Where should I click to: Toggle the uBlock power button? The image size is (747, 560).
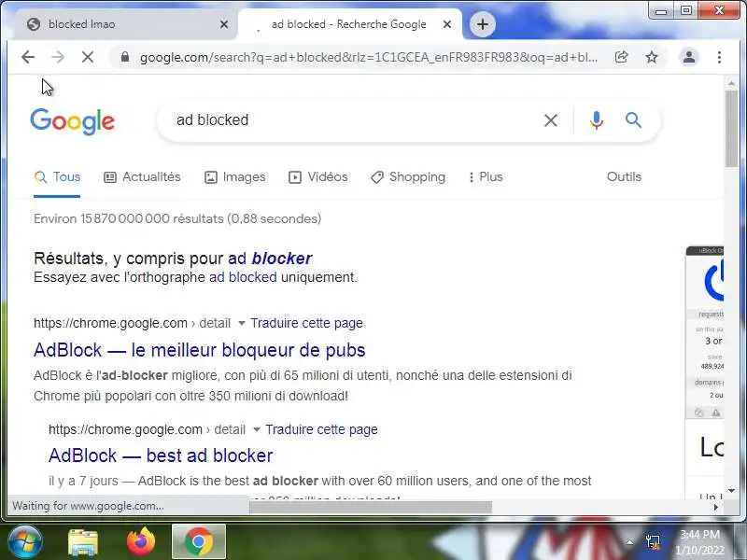click(714, 281)
